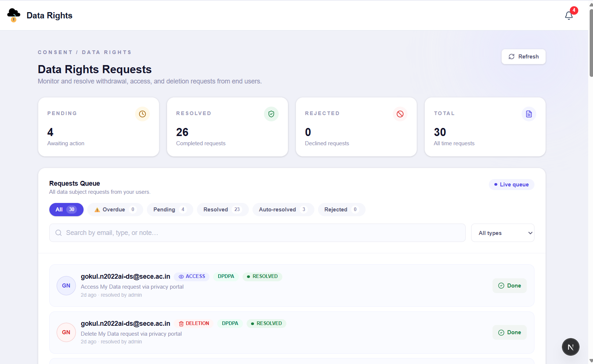Screen dimensions: 593x364
Task: Open the notifications bell icon
Action: [569, 15]
